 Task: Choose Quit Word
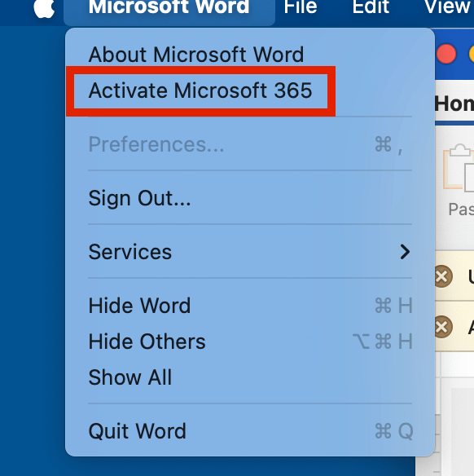click(250, 431)
